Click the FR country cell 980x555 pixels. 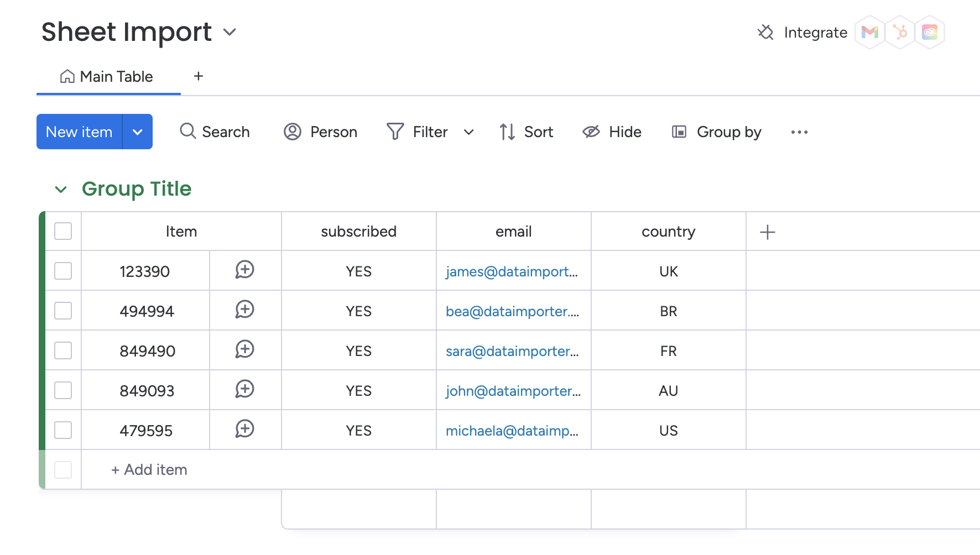(x=669, y=351)
